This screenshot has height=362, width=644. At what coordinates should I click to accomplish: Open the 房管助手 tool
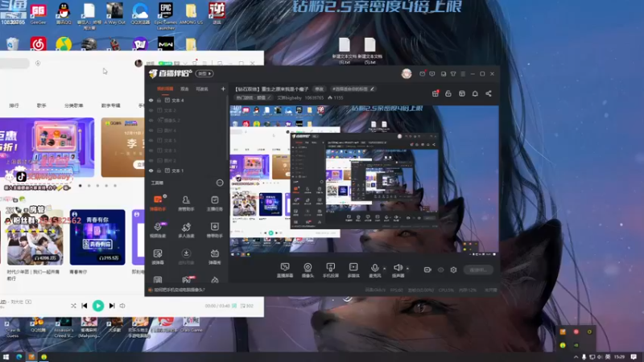click(x=186, y=203)
